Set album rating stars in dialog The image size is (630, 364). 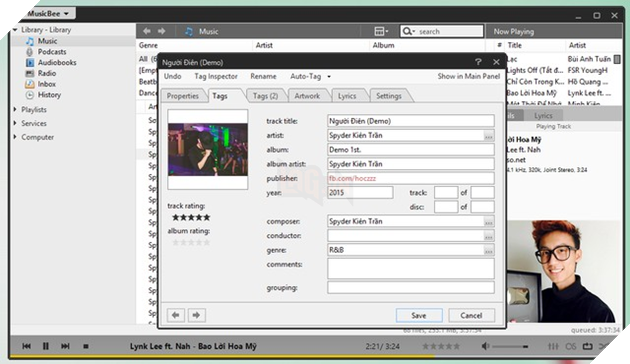click(x=191, y=242)
